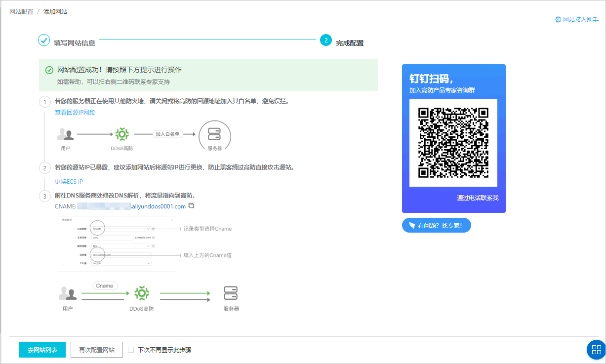The height and width of the screenshot is (364, 606).
Task: Click the 钉钉 QR code image
Action: [453, 143]
